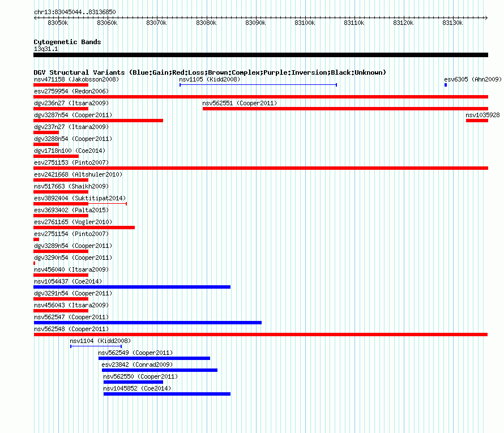Click the dgv236n27 (Itsara2009) label
The height and width of the screenshot is (433, 504).
(71, 103)
